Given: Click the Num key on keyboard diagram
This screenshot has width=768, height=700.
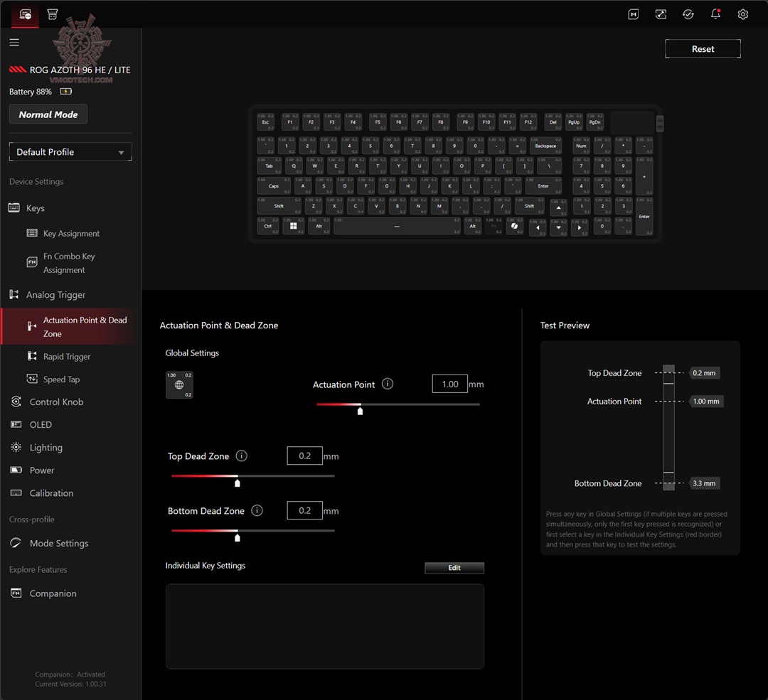Looking at the screenshot, I should 582,146.
